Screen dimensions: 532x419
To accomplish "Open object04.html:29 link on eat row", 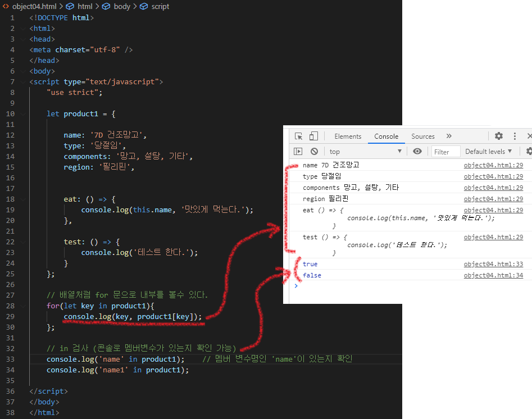I will pos(493,210).
